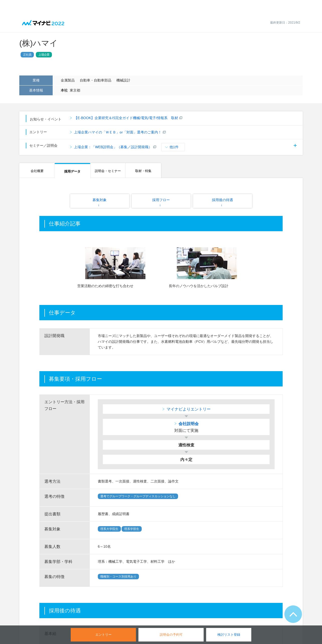The image size is (322, 644).
Task: Click the 正社員 tag badge
Action: pyautogui.click(x=27, y=54)
